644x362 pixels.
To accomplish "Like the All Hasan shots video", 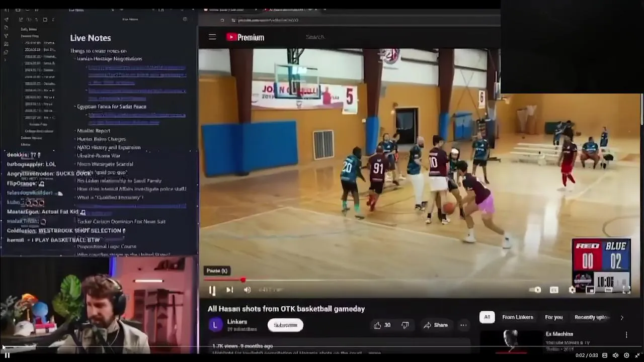I will click(382, 325).
